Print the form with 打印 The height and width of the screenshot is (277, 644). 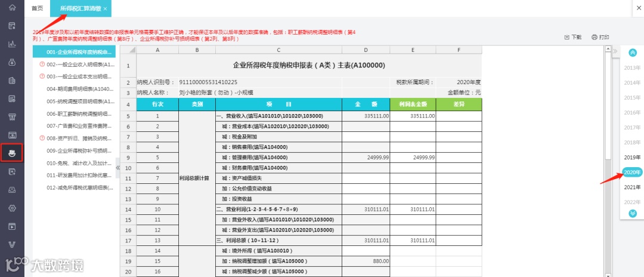(x=600, y=37)
